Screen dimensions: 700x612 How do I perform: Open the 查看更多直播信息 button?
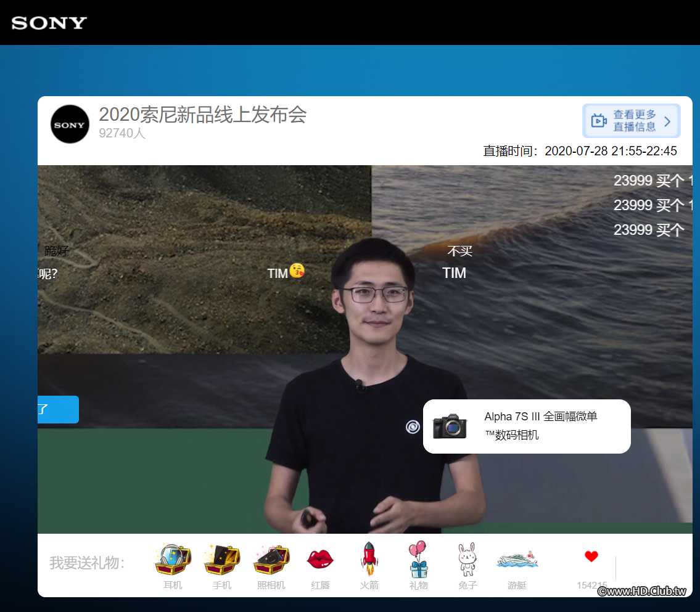pos(632,121)
